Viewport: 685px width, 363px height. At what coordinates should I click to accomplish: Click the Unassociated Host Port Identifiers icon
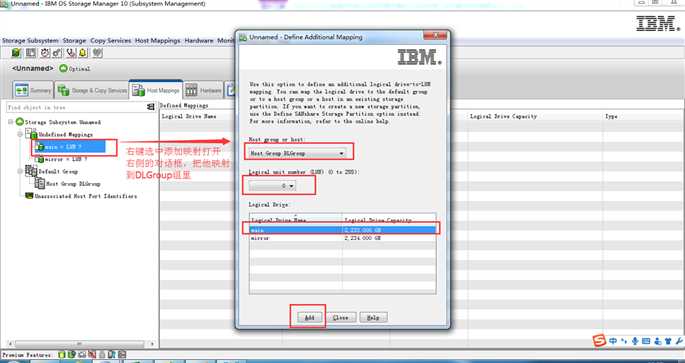(x=29, y=196)
